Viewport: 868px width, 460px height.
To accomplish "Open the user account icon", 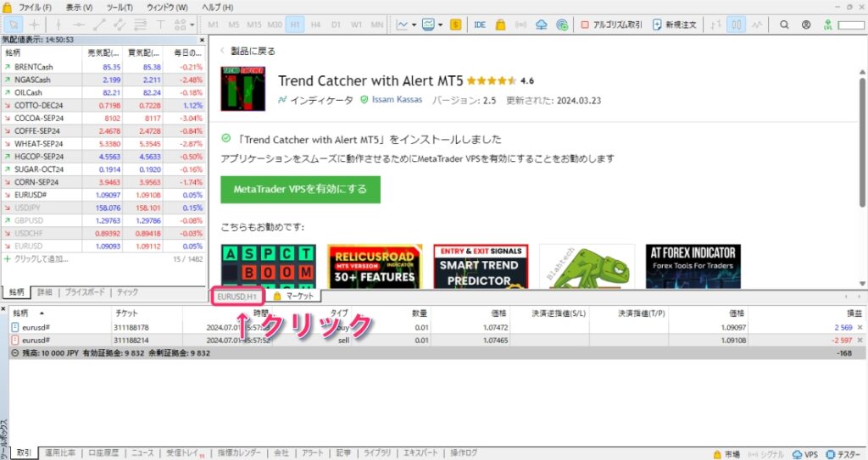I will (x=806, y=25).
